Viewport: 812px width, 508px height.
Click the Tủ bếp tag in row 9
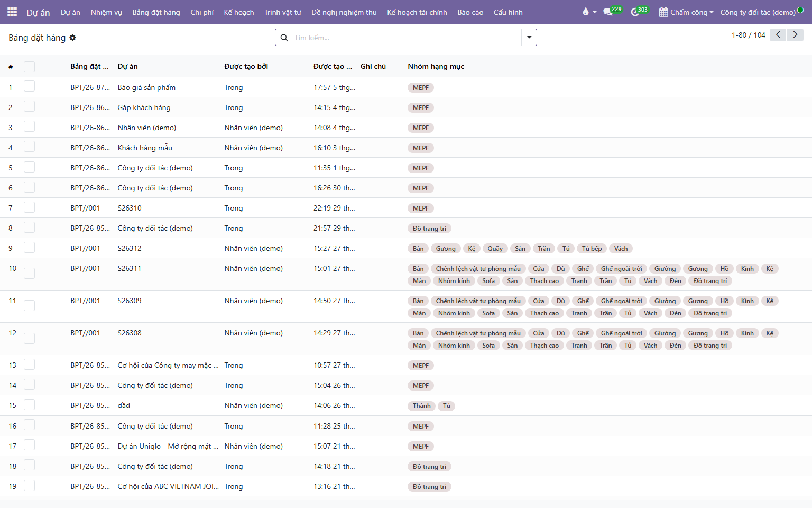click(592, 248)
